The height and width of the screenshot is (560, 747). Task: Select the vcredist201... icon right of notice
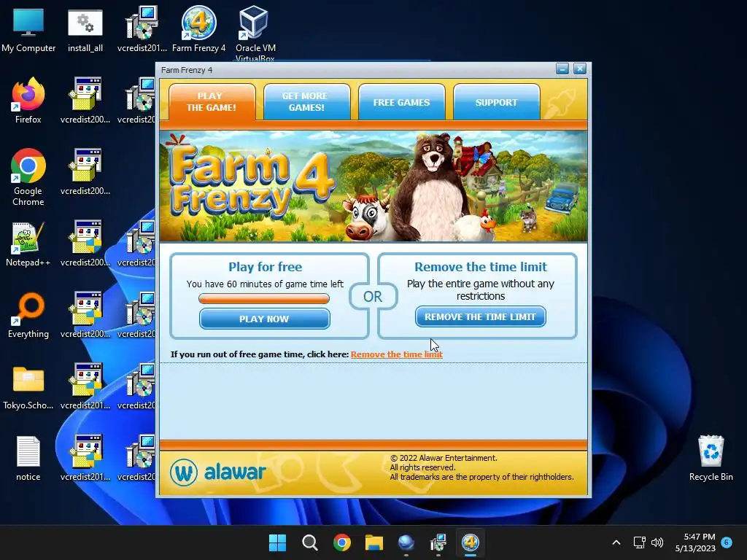[x=85, y=458]
